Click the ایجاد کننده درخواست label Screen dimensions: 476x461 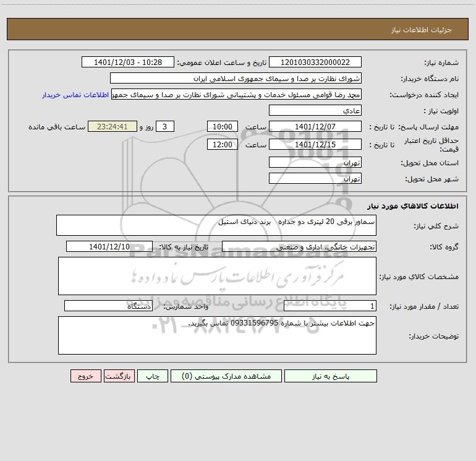424,95
